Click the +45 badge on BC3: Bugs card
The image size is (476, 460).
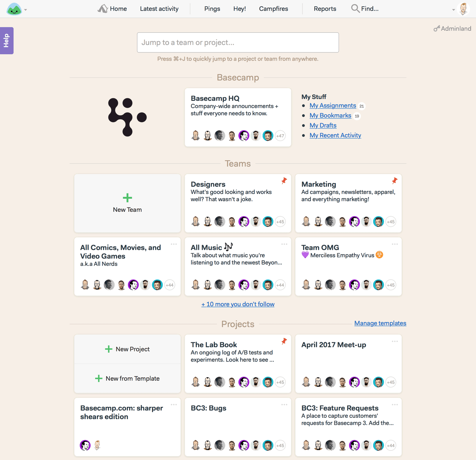(280, 446)
